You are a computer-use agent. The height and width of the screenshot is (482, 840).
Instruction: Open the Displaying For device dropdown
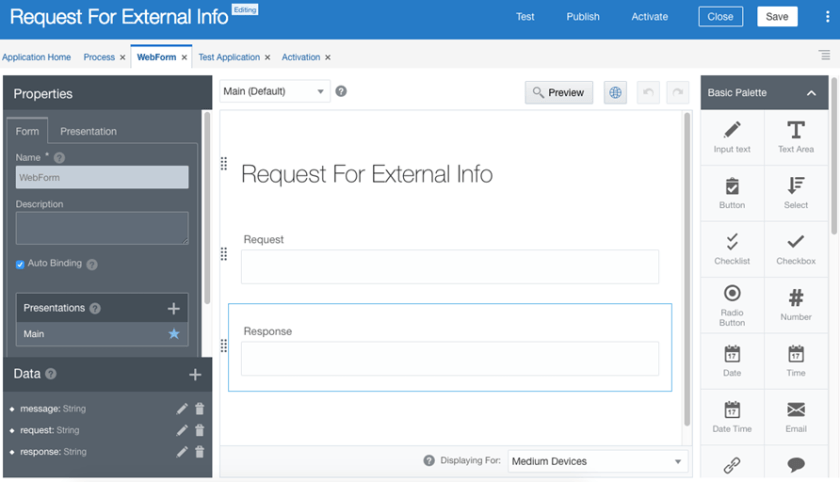coord(597,461)
